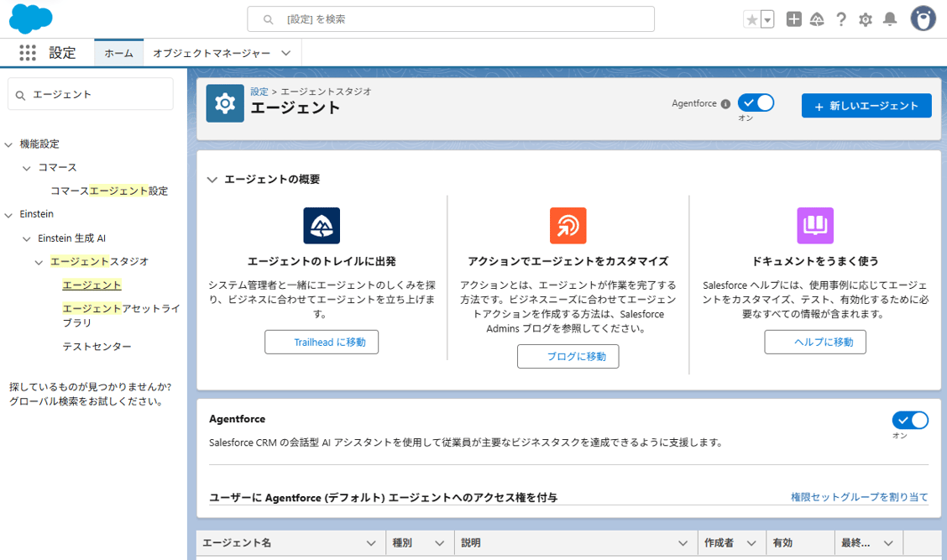Click the quick find box containing エージェント

[x=91, y=94]
